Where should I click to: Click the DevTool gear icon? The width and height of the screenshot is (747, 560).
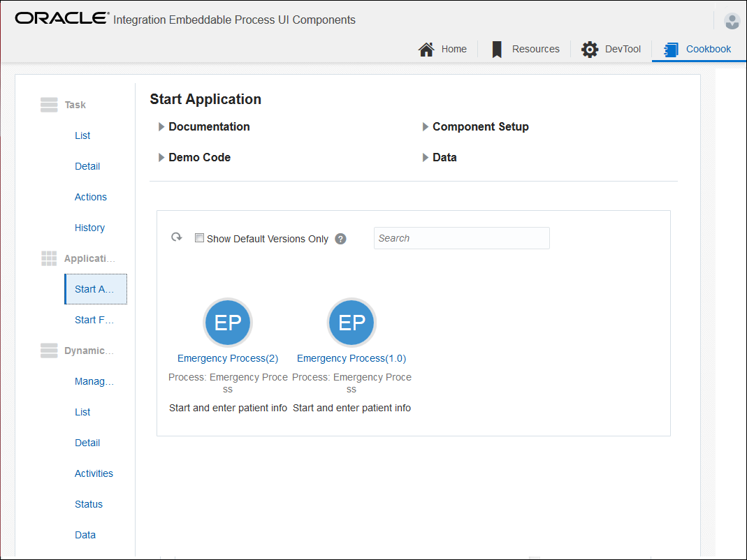click(x=590, y=49)
